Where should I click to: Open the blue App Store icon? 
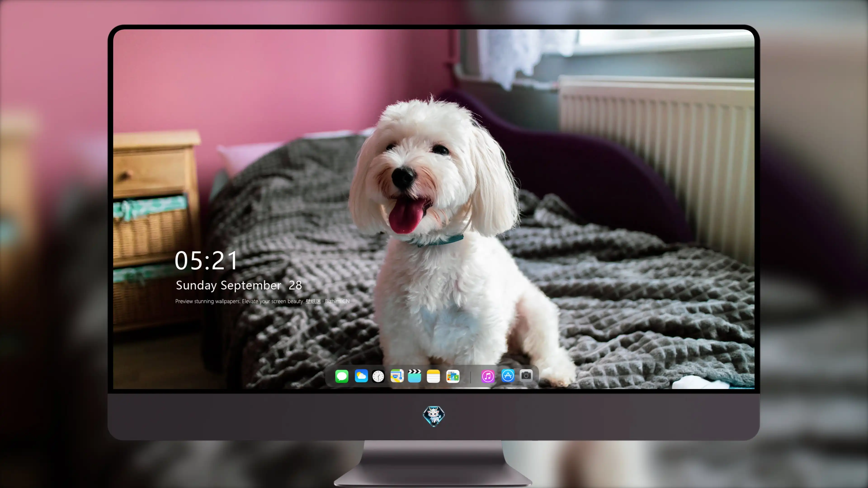[508, 375]
